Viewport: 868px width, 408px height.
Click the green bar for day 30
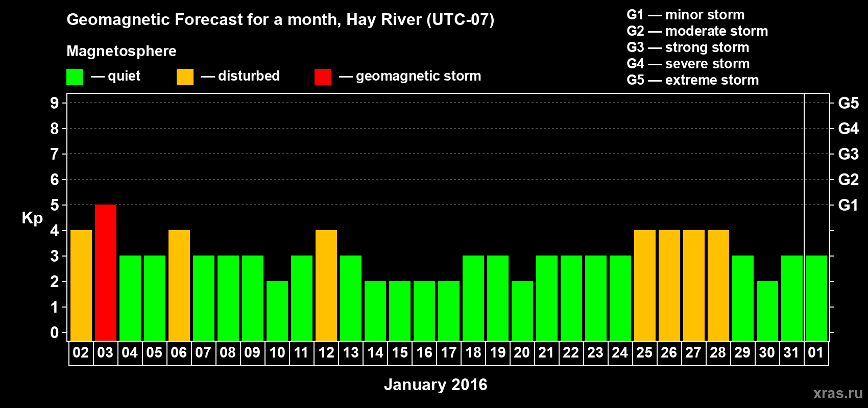click(767, 311)
